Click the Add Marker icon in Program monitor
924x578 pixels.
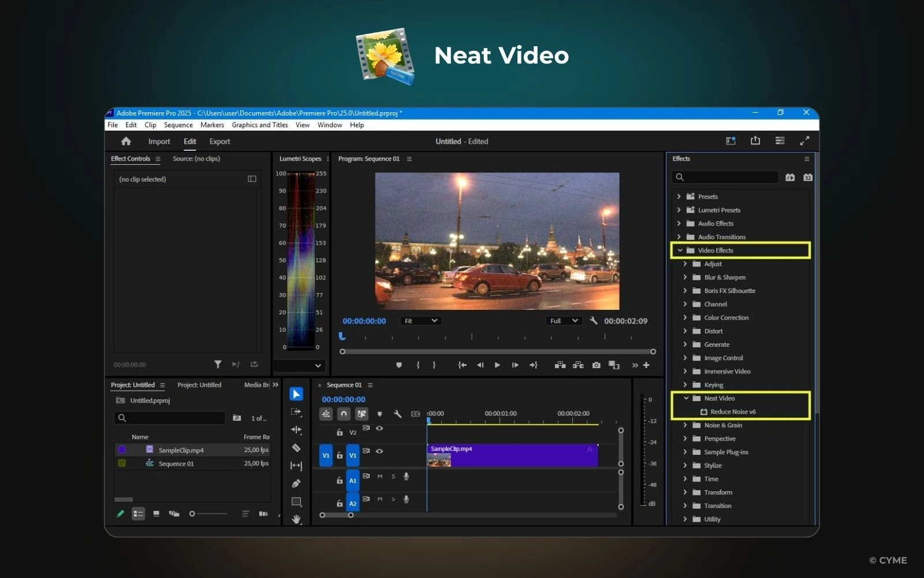click(x=398, y=365)
